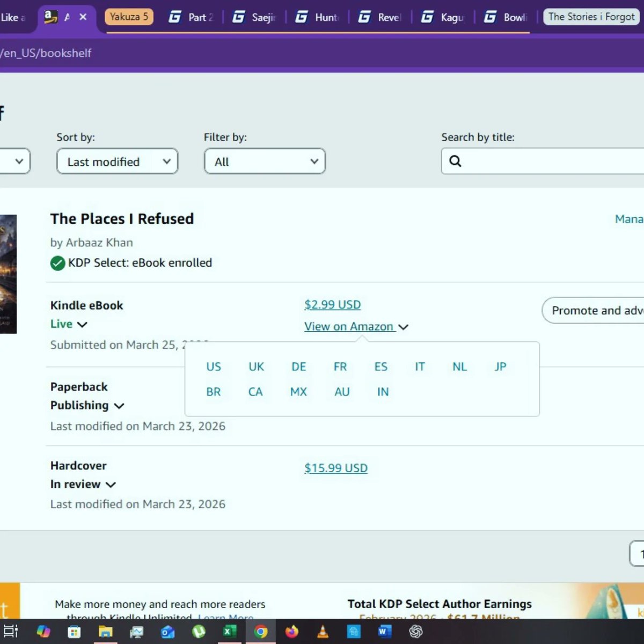Switch to the Hunt tab
The width and height of the screenshot is (644, 644).
click(317, 17)
